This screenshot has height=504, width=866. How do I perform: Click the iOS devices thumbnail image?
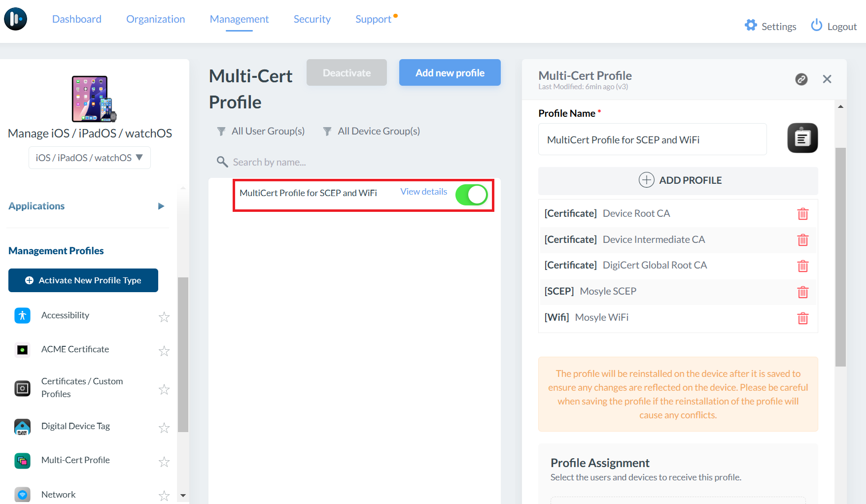[x=94, y=99]
